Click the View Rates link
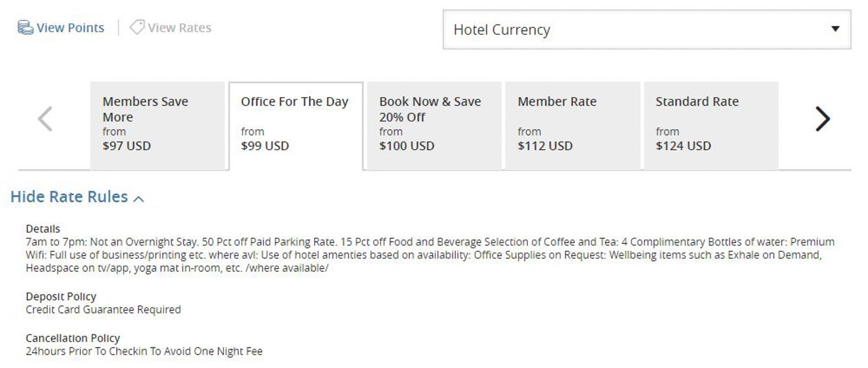Image resolution: width=868 pixels, height=368 pixels. [180, 28]
